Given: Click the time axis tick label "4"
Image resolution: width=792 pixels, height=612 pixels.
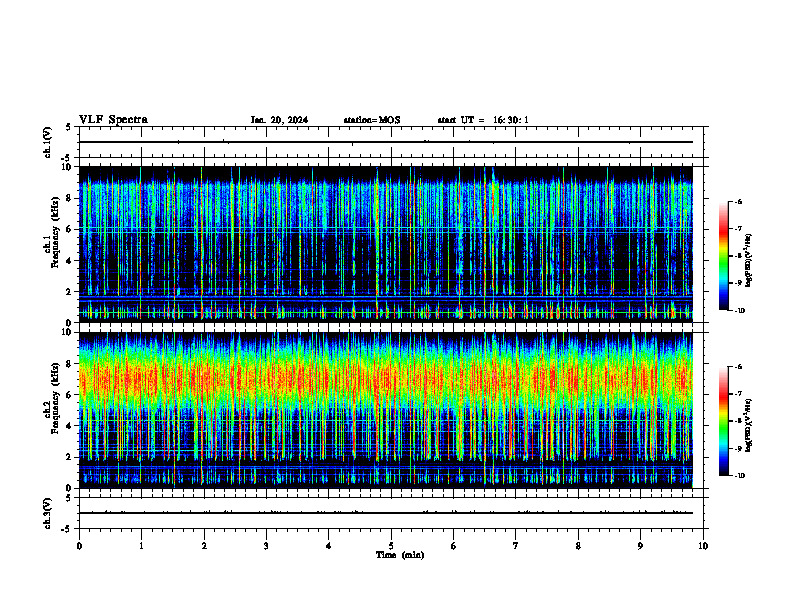Looking at the screenshot, I should 329,546.
